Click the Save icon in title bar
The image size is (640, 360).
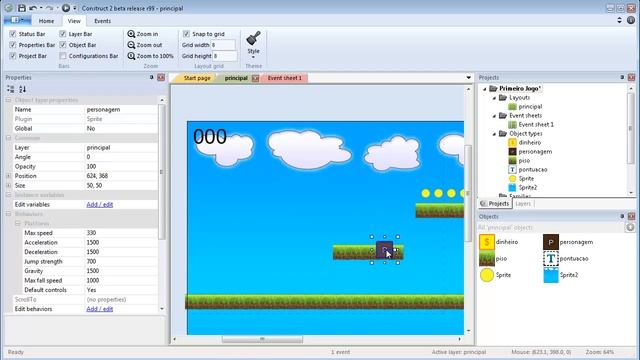pos(22,8)
